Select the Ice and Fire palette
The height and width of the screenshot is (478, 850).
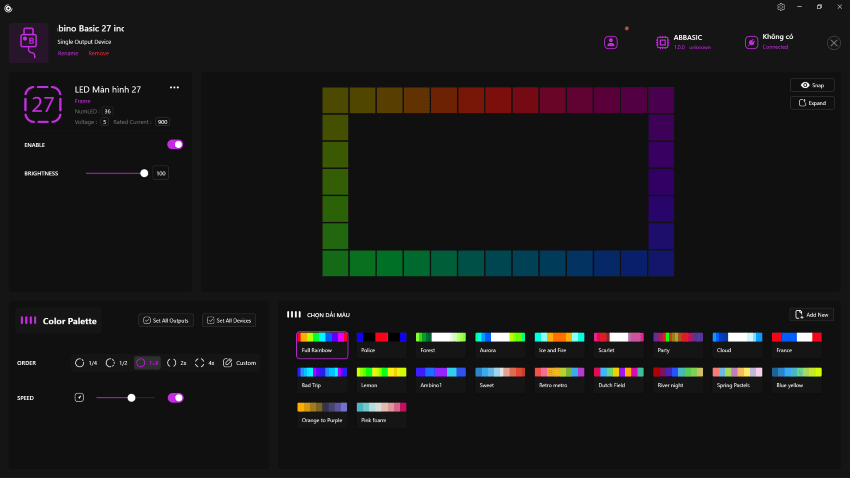[x=562, y=344]
